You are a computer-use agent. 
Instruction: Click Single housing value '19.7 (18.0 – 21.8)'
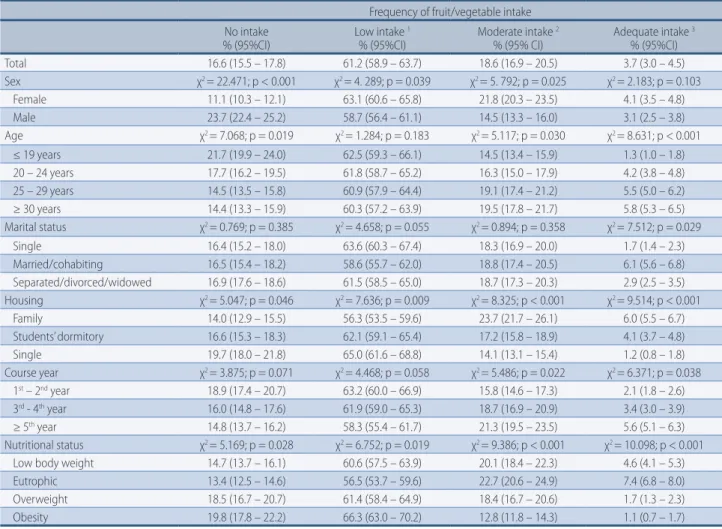(x=246, y=355)
